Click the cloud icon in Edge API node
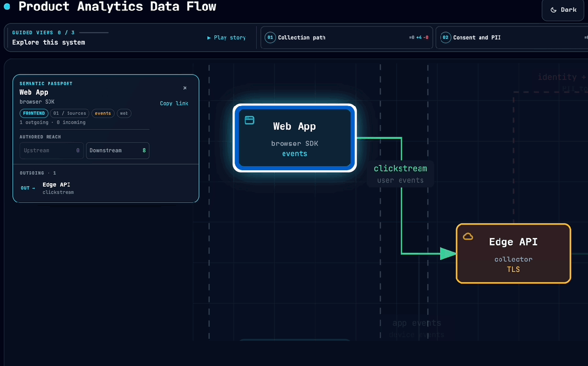Image resolution: width=588 pixels, height=366 pixels. click(468, 237)
